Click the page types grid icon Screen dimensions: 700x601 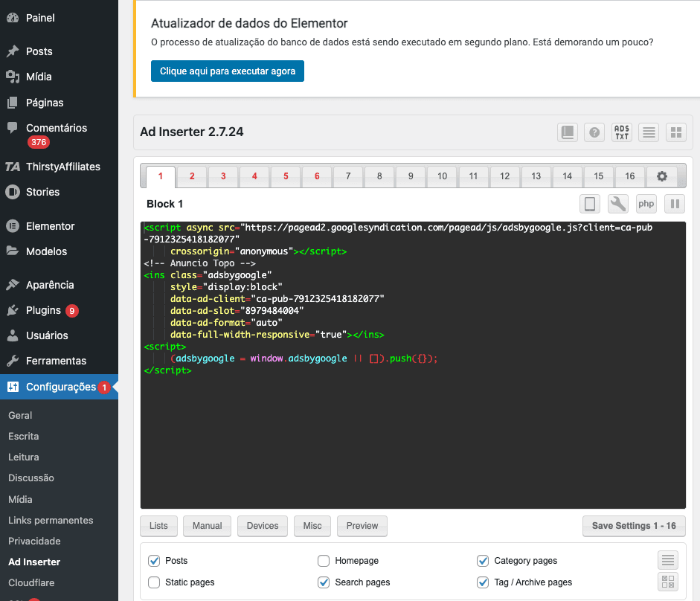(x=668, y=582)
